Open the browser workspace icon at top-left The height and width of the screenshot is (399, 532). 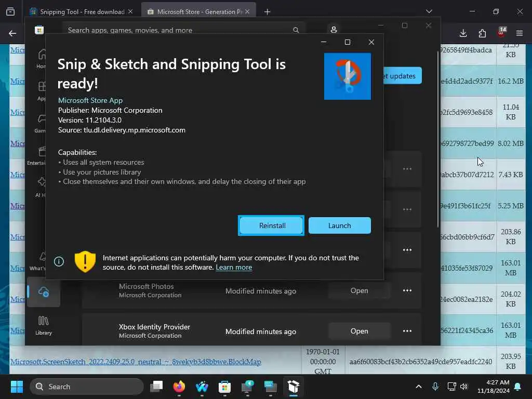(x=10, y=12)
